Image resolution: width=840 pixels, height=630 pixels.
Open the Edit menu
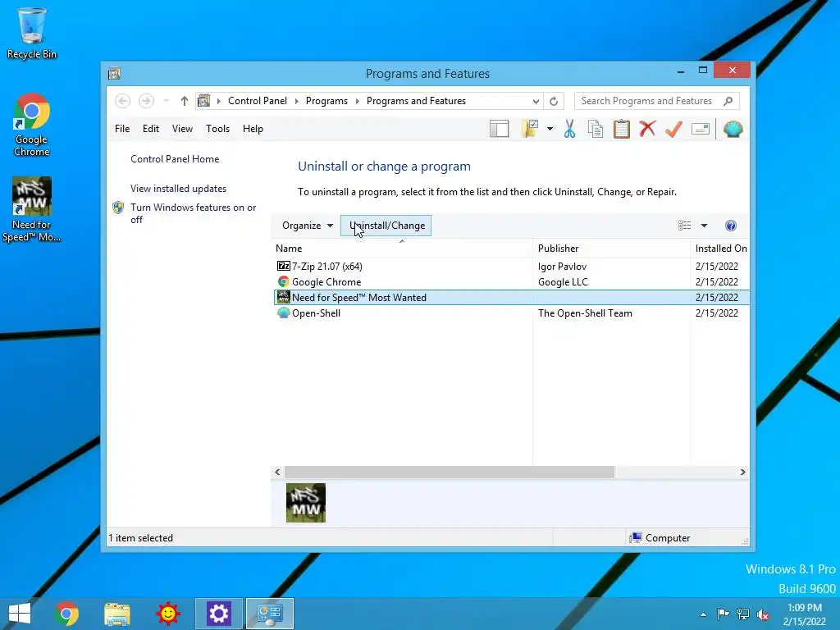[151, 129]
